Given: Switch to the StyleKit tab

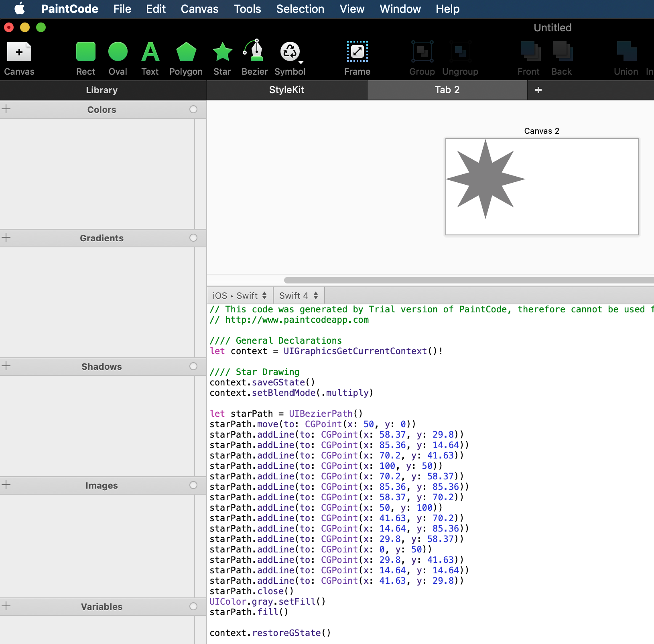Looking at the screenshot, I should pyautogui.click(x=287, y=90).
